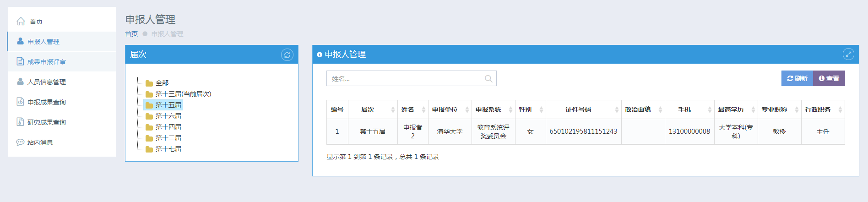The height and width of the screenshot is (202, 868).
Task: Click the folder icon for 第十二届
Action: click(x=149, y=138)
